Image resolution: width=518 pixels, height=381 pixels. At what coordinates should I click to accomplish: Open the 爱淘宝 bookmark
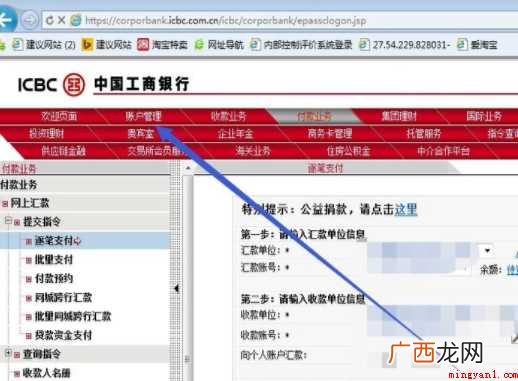(477, 44)
